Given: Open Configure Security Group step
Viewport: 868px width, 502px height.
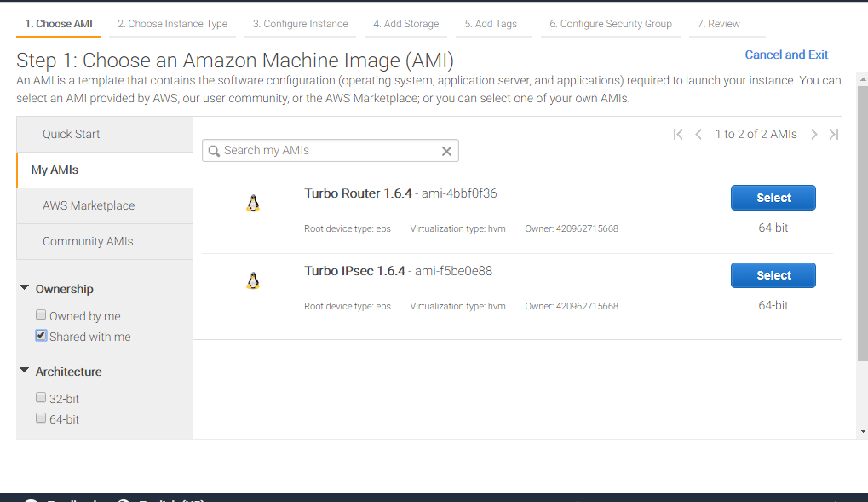Looking at the screenshot, I should (610, 25).
